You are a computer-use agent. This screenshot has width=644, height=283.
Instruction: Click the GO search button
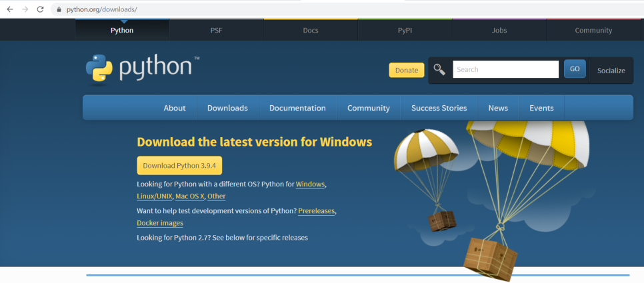click(575, 69)
